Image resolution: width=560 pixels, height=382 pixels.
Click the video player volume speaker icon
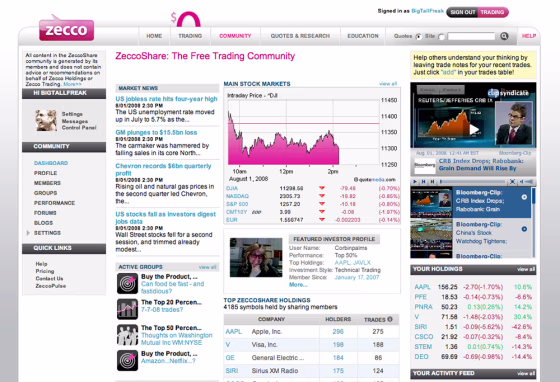pyautogui.click(x=521, y=182)
